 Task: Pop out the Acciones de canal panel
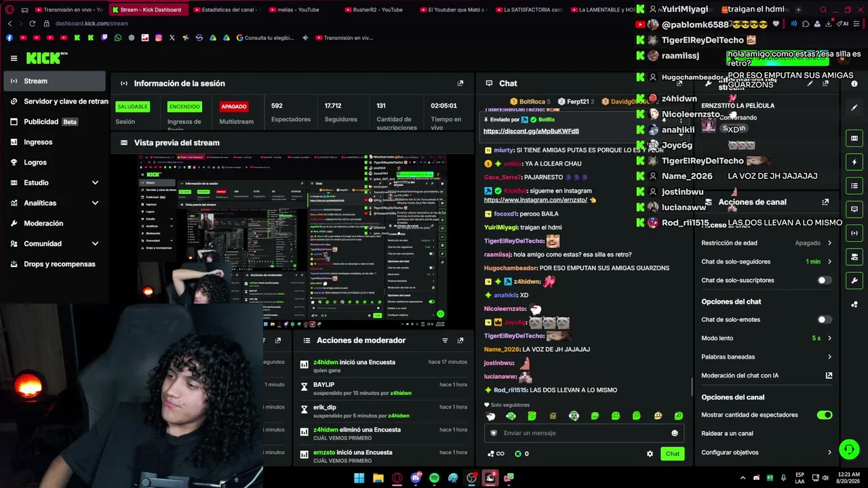(825, 202)
